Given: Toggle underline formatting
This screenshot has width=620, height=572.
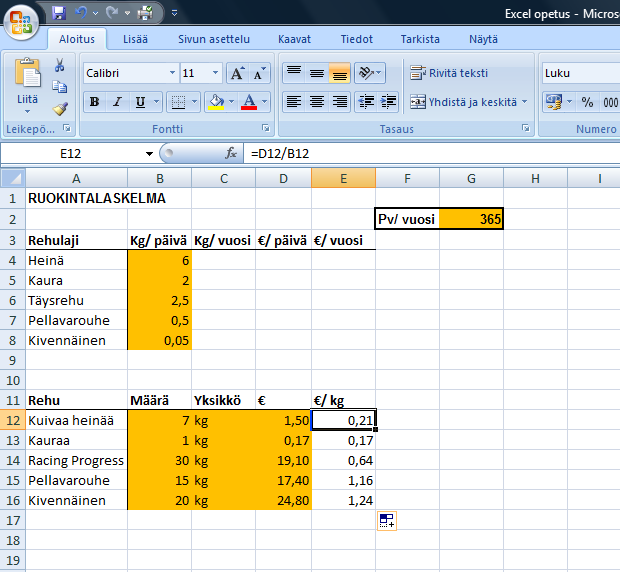Looking at the screenshot, I should [140, 102].
